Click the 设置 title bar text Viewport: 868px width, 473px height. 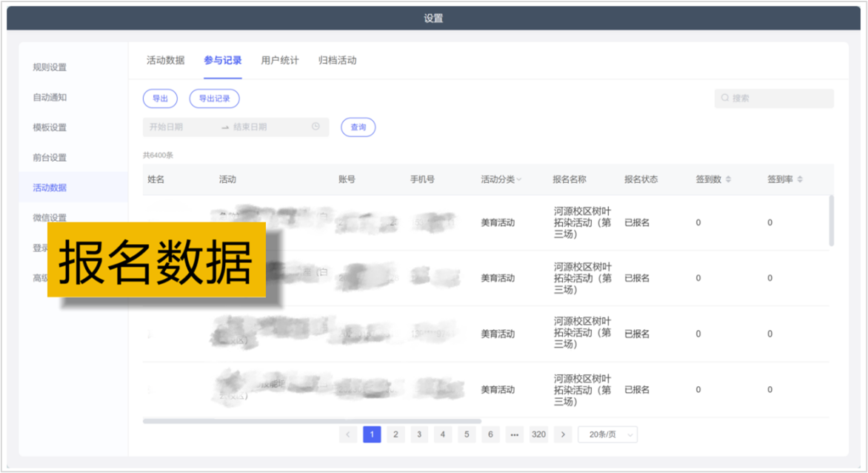click(433, 19)
